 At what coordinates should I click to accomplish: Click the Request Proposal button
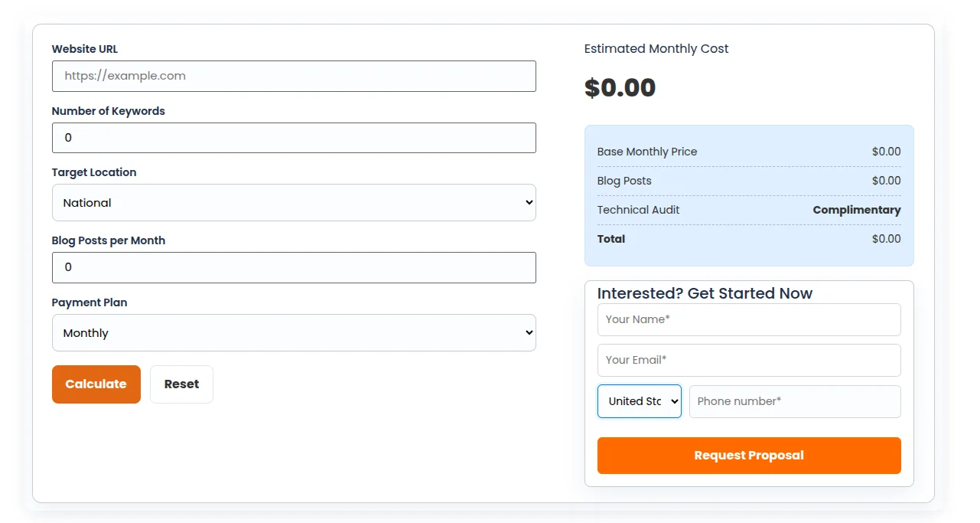(748, 455)
